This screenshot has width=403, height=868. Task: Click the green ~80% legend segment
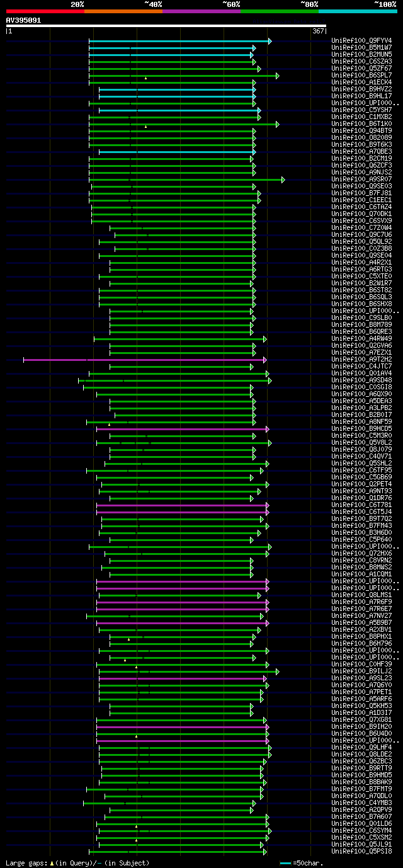coord(279,11)
